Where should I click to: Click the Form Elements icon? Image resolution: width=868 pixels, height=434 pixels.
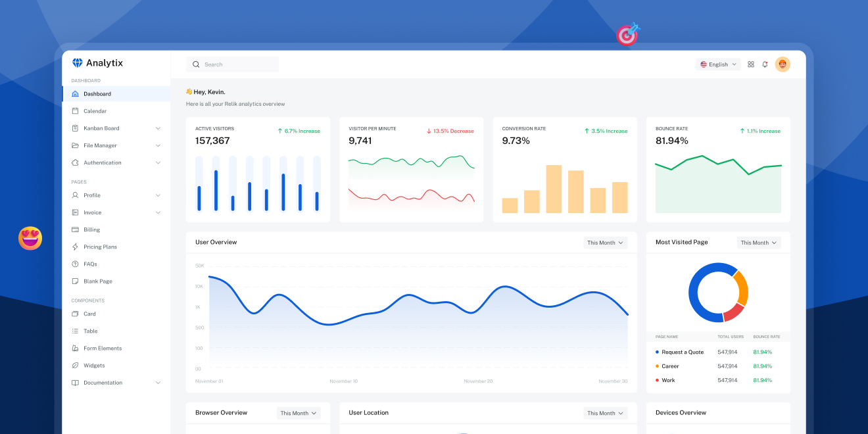pos(75,348)
